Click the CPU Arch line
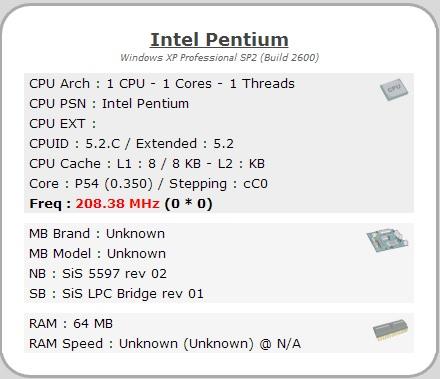The height and width of the screenshot is (379, 440). tap(162, 84)
